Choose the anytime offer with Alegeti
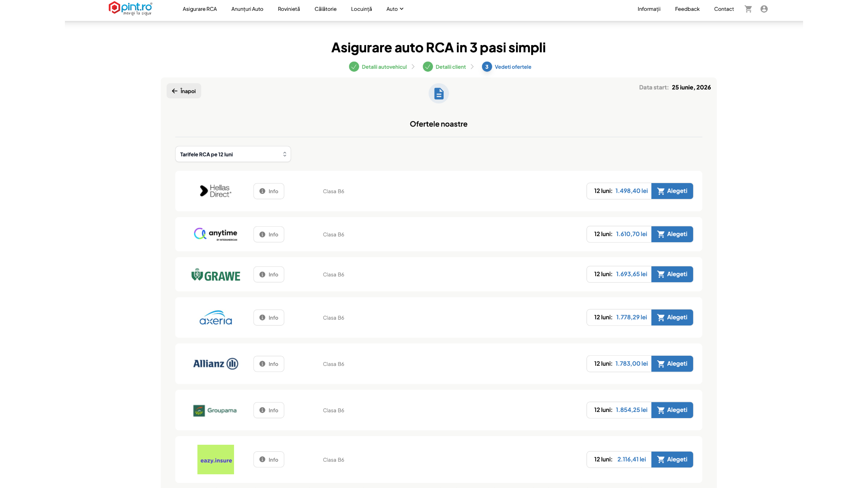This screenshot has width=868, height=488. [x=672, y=234]
